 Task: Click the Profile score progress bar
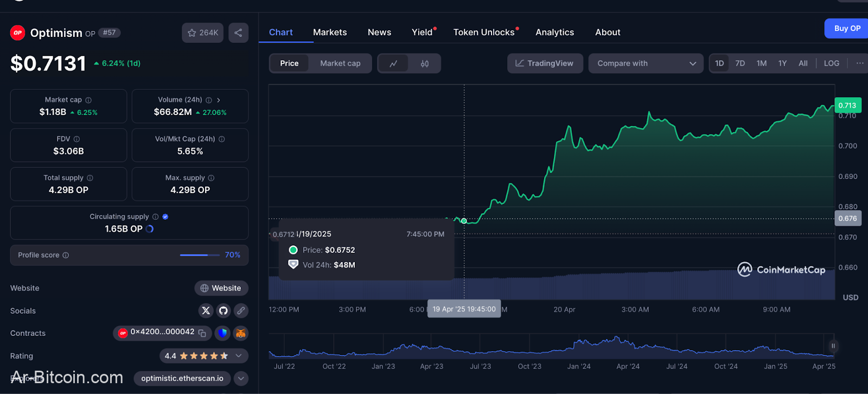click(200, 255)
